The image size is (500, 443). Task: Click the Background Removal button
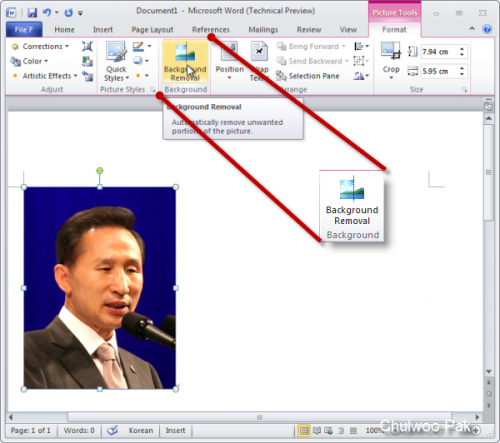point(185,61)
